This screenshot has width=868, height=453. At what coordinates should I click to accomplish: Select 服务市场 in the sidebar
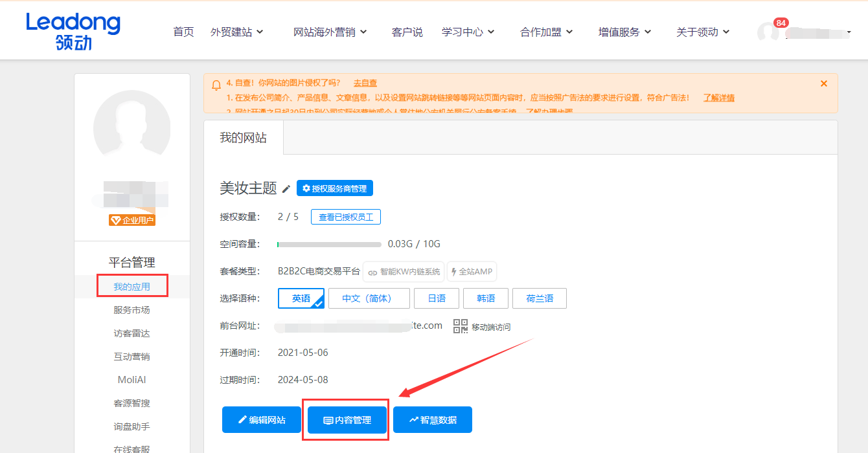point(131,309)
